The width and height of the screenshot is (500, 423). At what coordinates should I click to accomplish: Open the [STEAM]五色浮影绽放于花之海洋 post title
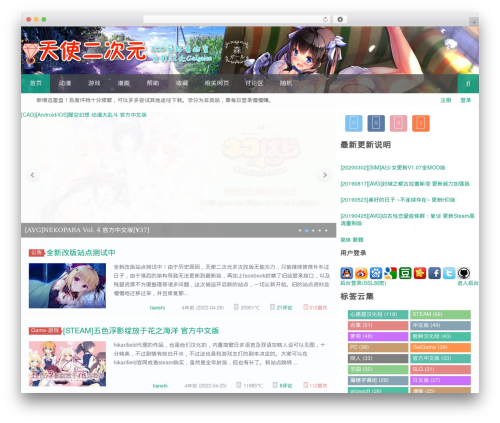pyautogui.click(x=141, y=331)
